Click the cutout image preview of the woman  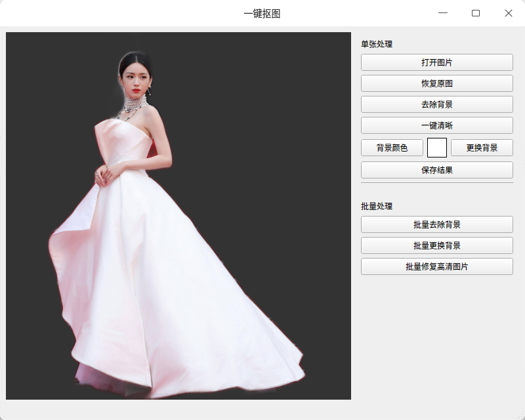click(x=178, y=216)
